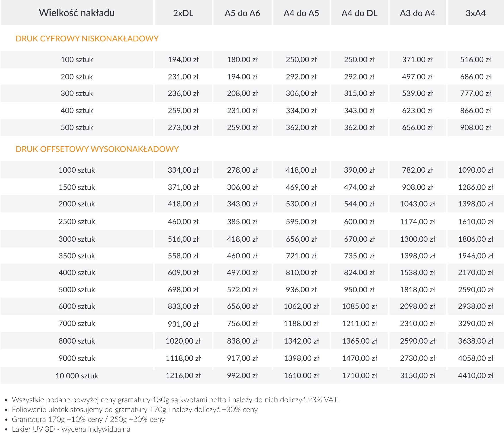504x446 pixels.
Task: Click the 572,00 zł price for 5000 sztuk
Action: click(x=242, y=290)
